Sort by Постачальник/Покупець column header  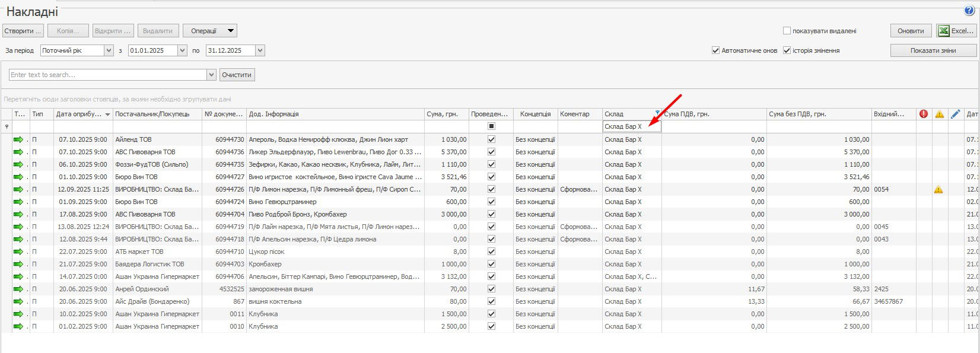point(152,114)
